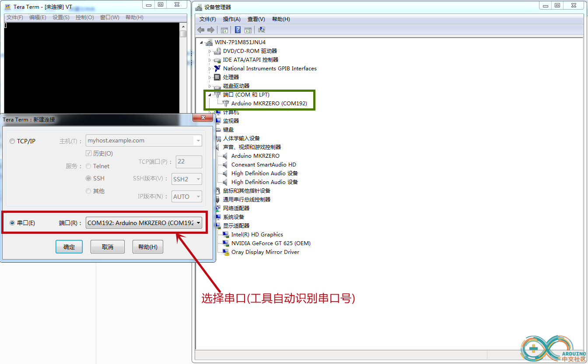Viewport: 588px width, 364px height.
Task: Click the NVIDIA GeForce GT 625 adapter icon
Action: click(x=226, y=243)
